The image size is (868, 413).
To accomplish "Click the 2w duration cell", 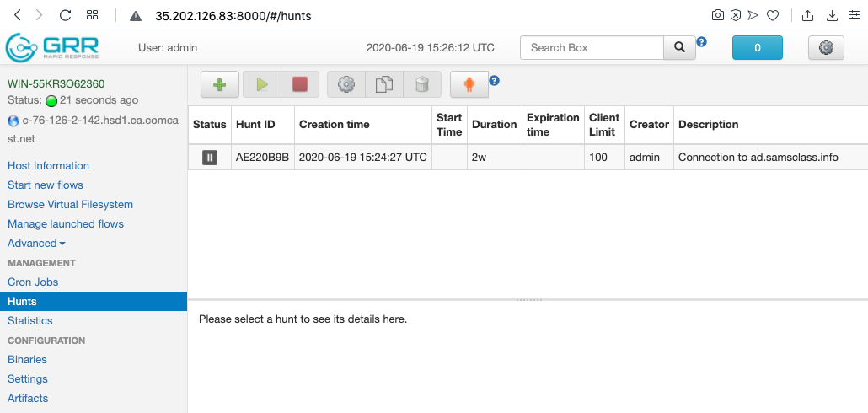I will point(495,158).
